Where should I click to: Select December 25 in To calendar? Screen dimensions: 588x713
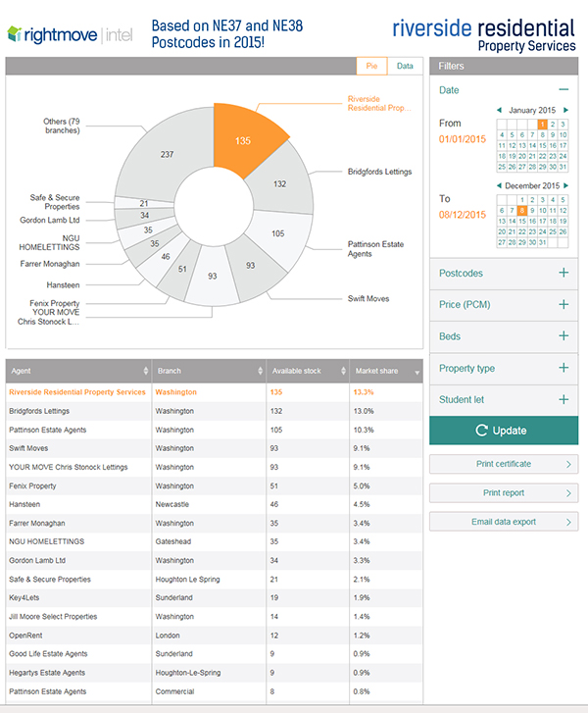[553, 231]
